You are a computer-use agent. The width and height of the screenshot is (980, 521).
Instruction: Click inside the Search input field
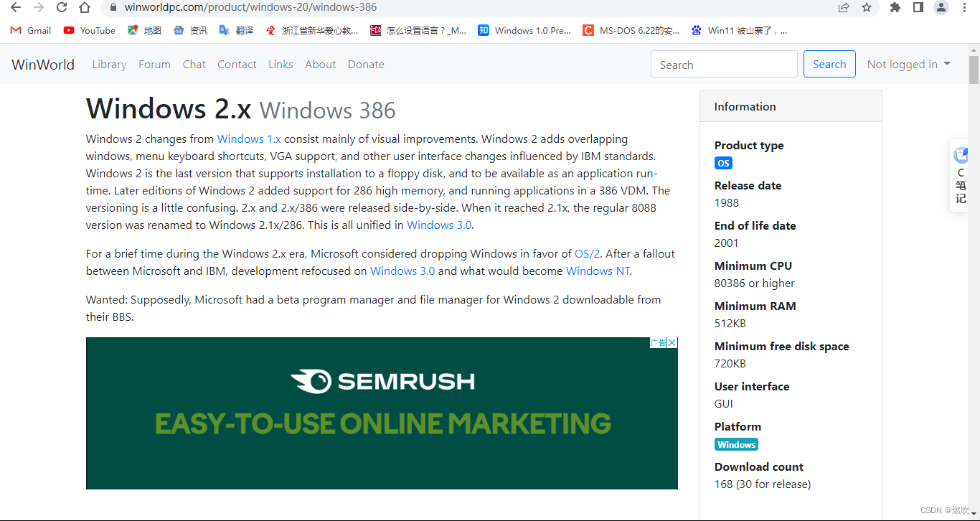pyautogui.click(x=724, y=64)
